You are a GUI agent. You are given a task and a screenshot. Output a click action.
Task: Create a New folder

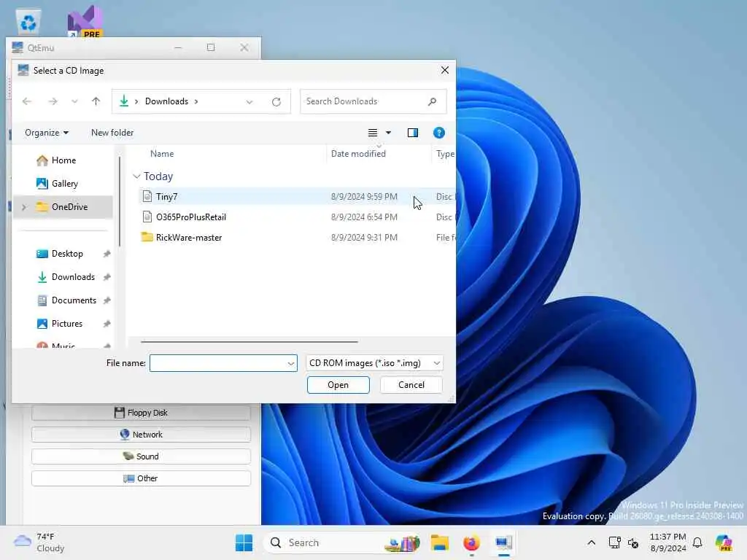(x=112, y=133)
